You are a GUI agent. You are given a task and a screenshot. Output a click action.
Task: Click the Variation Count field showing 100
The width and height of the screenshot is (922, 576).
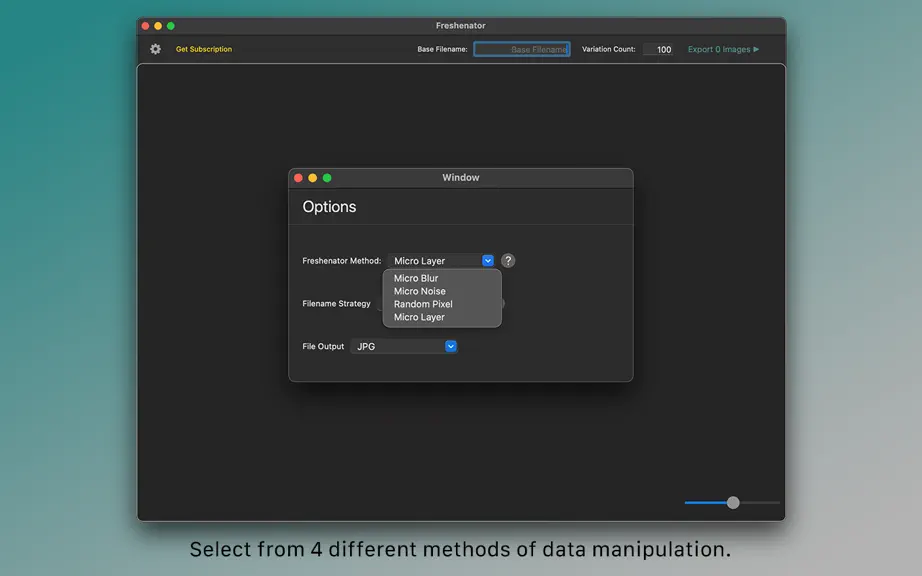657,49
